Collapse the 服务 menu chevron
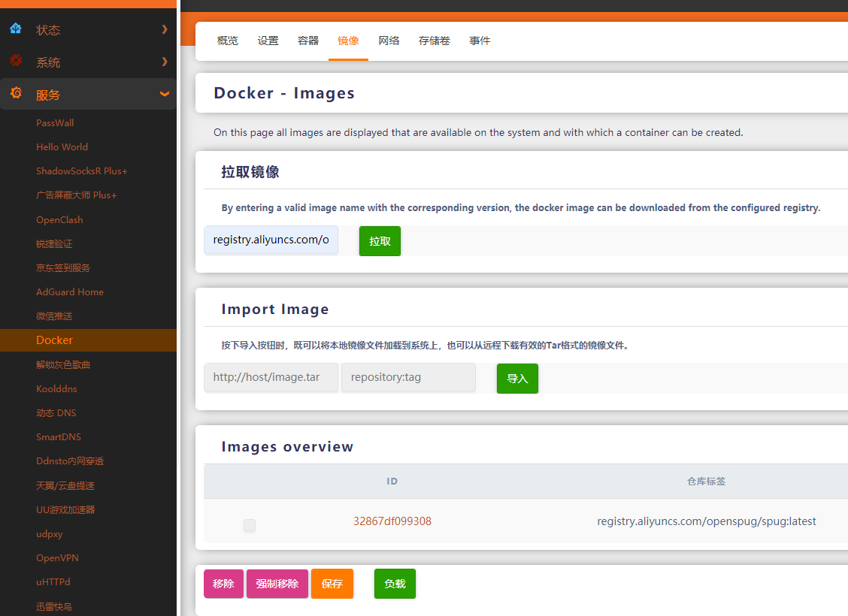The image size is (848, 616). pyautogui.click(x=165, y=94)
